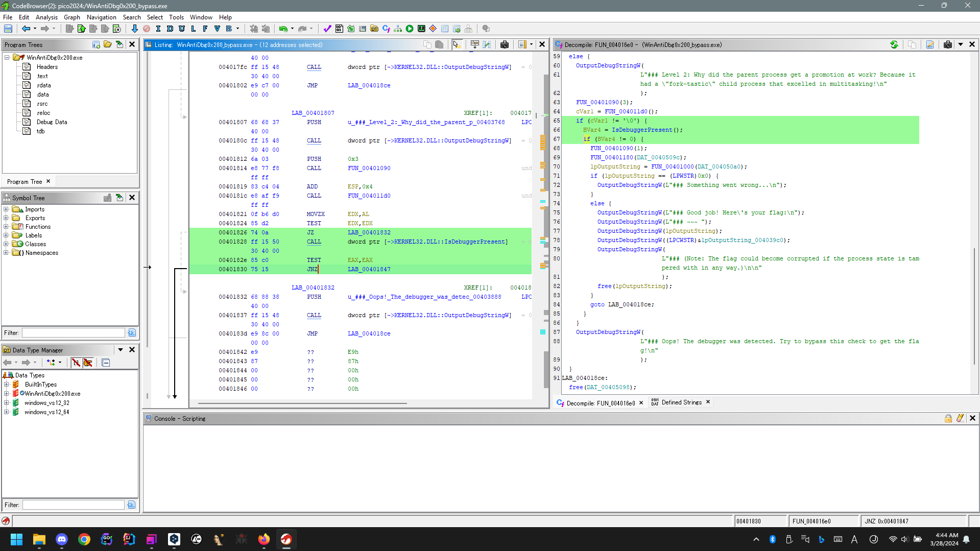
Task: Expand the Functions folder in Symbol Tree
Action: pos(6,227)
